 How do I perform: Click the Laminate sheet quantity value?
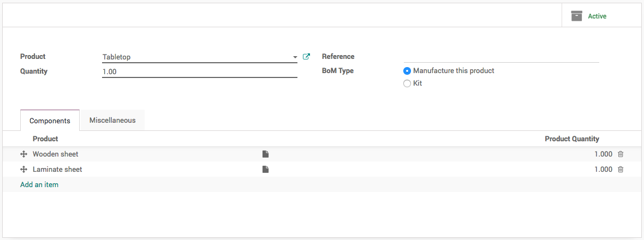click(x=603, y=170)
